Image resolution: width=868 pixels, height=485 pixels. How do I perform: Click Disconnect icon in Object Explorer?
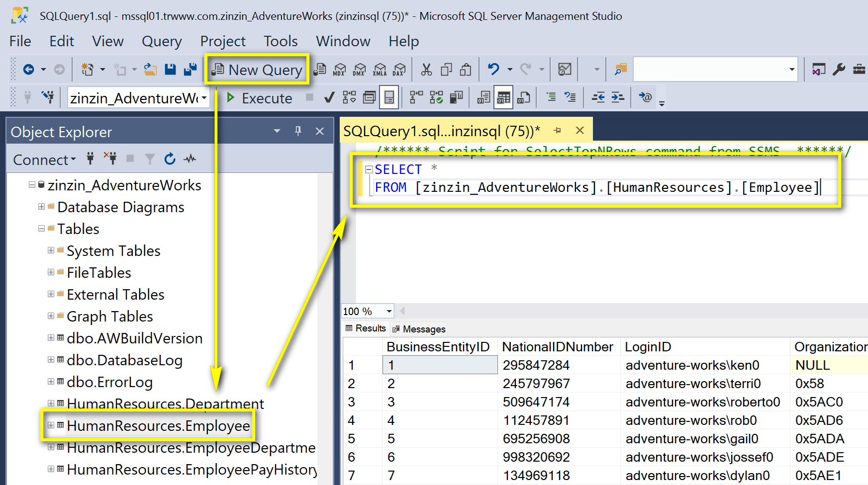[110, 159]
